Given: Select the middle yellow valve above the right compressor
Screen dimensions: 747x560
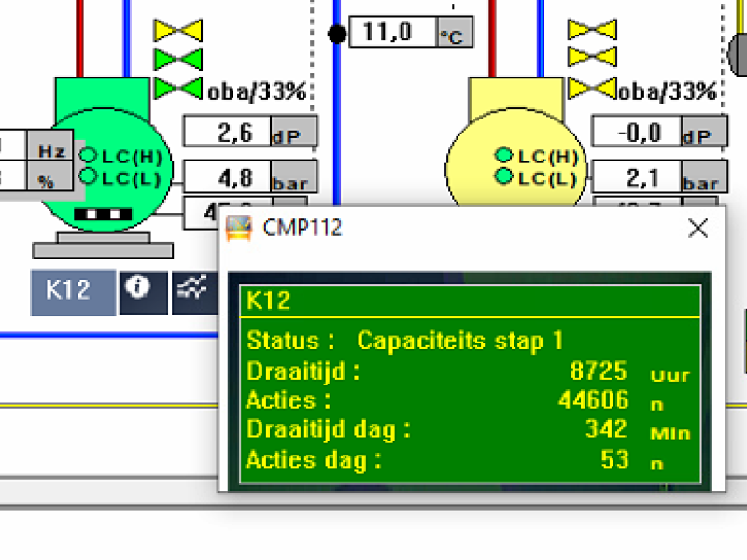Looking at the screenshot, I should click(x=592, y=59).
